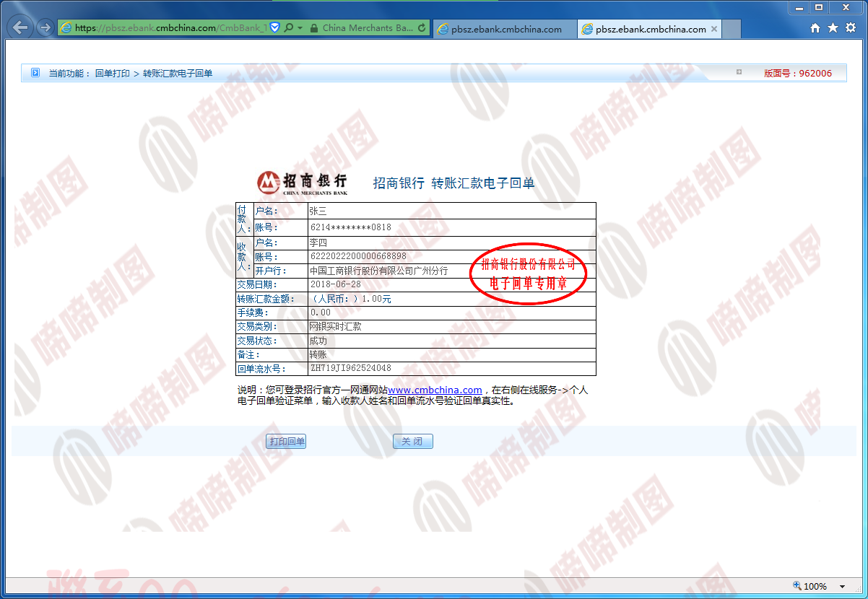The width and height of the screenshot is (868, 599).
Task: Expand the zoom level dropdown arrow
Action: [842, 587]
